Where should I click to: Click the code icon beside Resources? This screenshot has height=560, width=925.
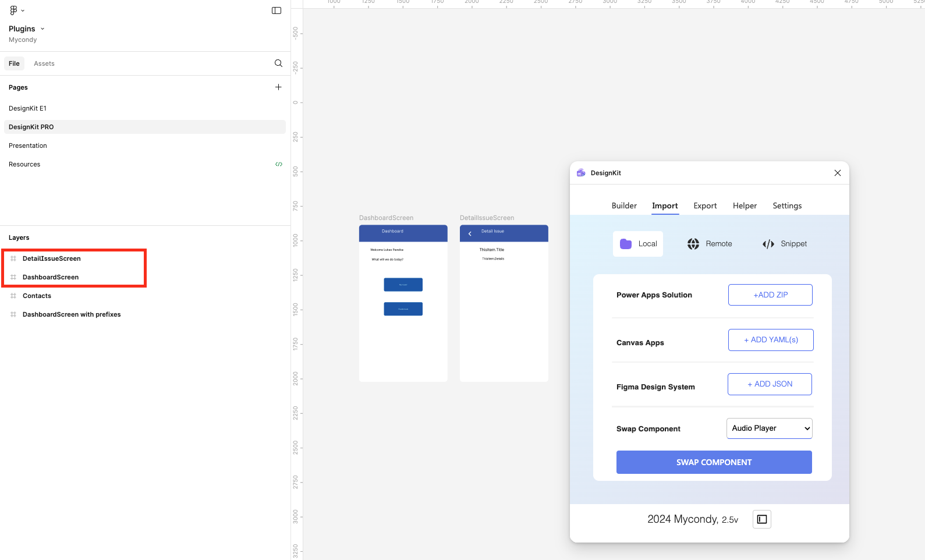coord(279,164)
